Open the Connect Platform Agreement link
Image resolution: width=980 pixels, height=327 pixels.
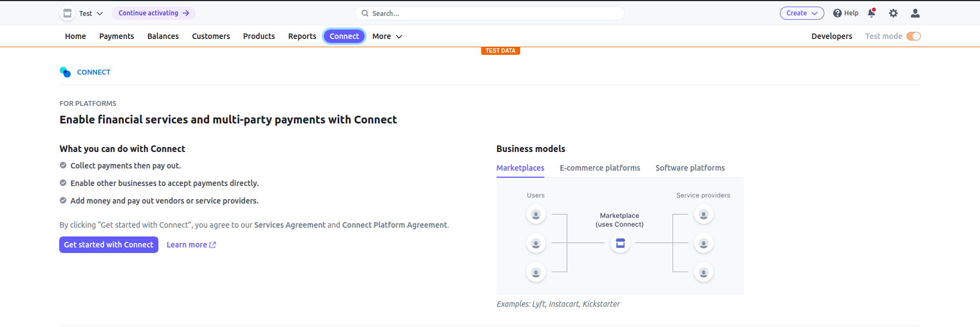(x=395, y=225)
